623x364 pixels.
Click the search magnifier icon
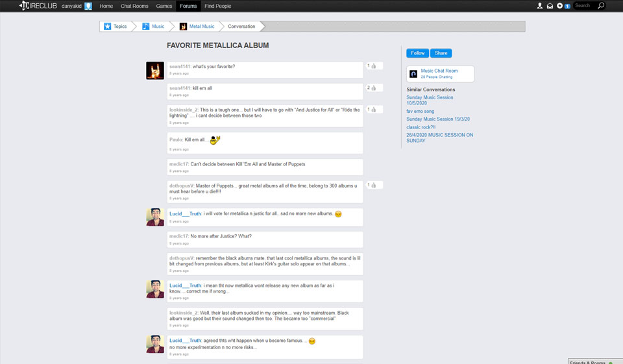point(601,6)
